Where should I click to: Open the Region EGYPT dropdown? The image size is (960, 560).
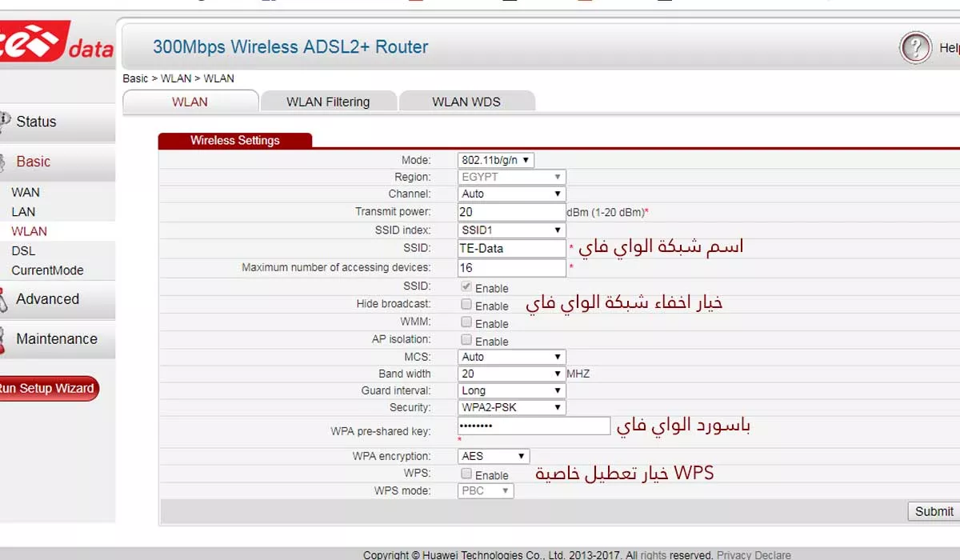[x=512, y=177]
